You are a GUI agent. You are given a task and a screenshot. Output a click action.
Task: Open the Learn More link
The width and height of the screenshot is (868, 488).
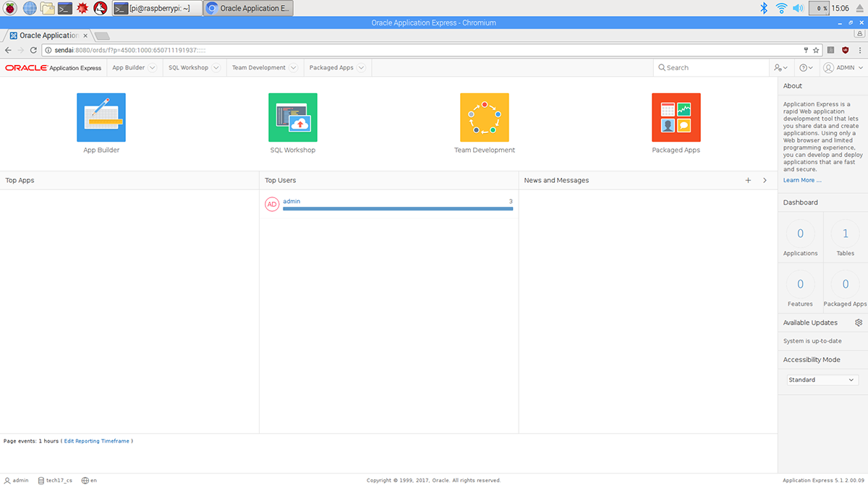tap(802, 180)
